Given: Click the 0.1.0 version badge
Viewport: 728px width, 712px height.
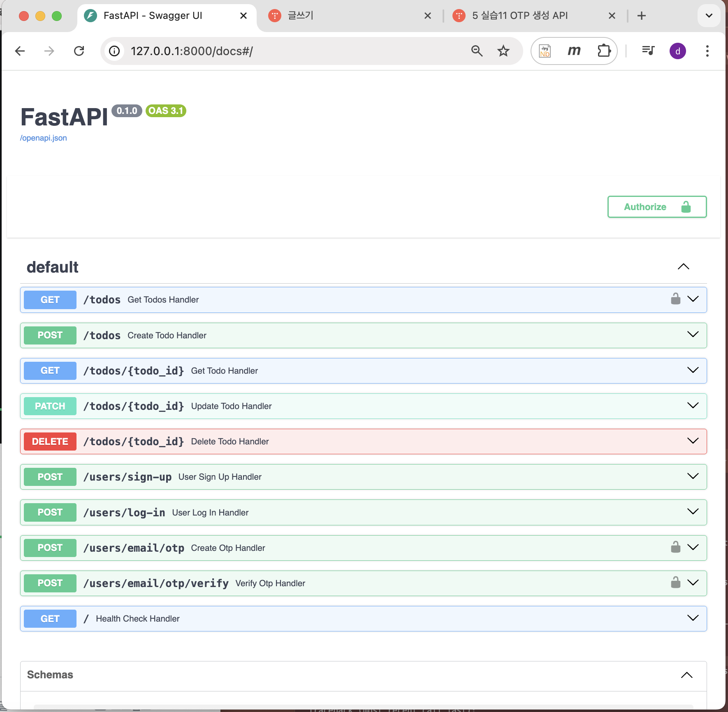Looking at the screenshot, I should point(127,111).
